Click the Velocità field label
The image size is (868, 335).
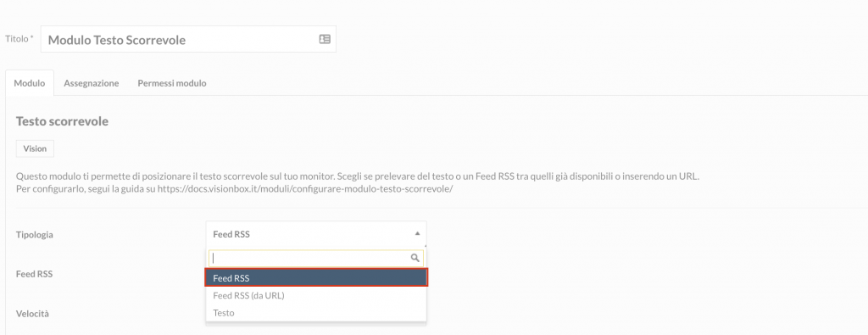(33, 314)
